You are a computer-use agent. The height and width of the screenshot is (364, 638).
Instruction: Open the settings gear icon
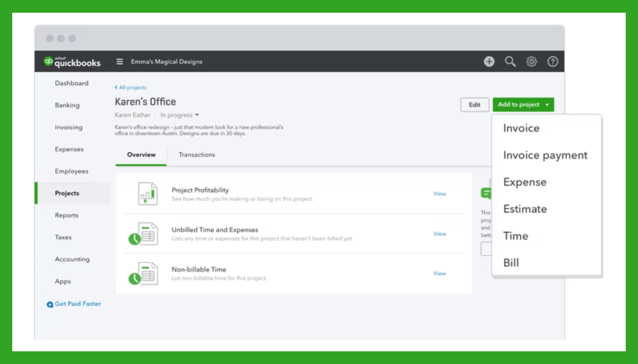(x=531, y=61)
